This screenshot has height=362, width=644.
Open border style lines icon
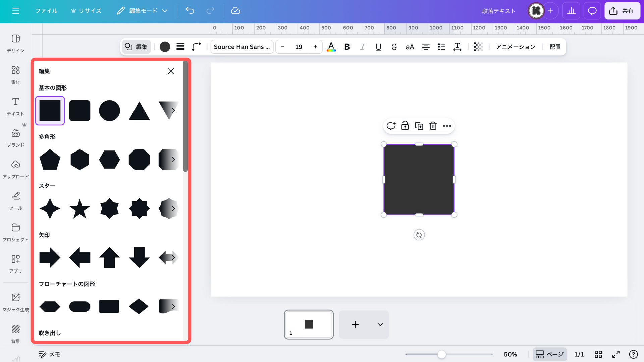[x=180, y=47]
